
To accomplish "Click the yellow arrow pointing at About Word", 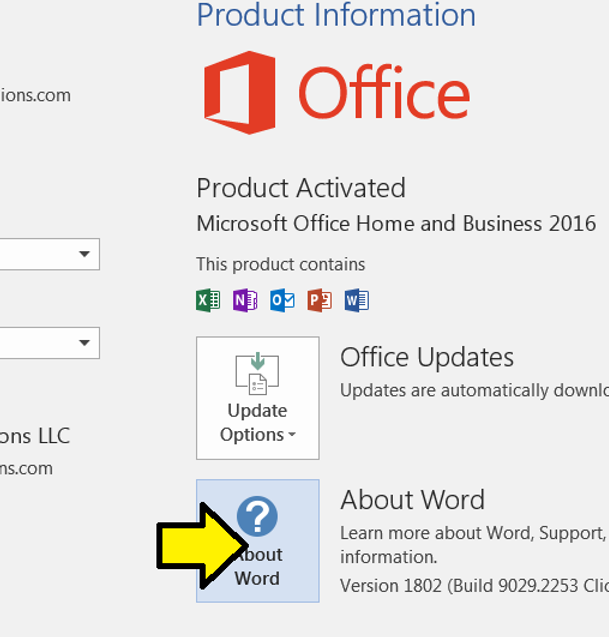I will tap(196, 545).
